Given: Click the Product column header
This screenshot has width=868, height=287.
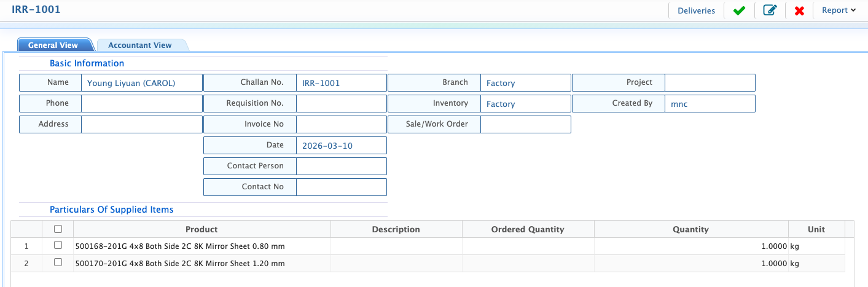Looking at the screenshot, I should 201,229.
